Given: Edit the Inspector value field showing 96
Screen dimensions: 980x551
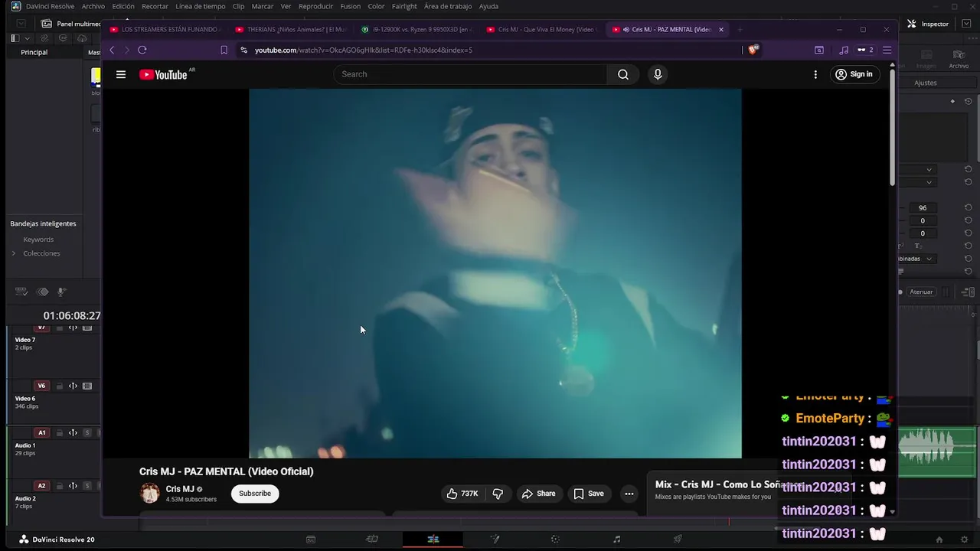Looking at the screenshot, I should pos(923,208).
